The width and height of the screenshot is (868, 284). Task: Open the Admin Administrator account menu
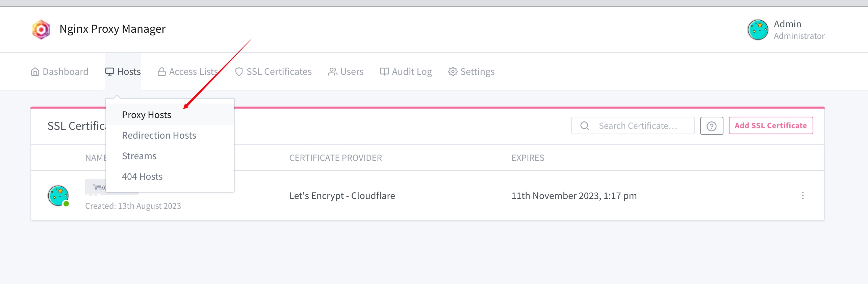coord(786,30)
